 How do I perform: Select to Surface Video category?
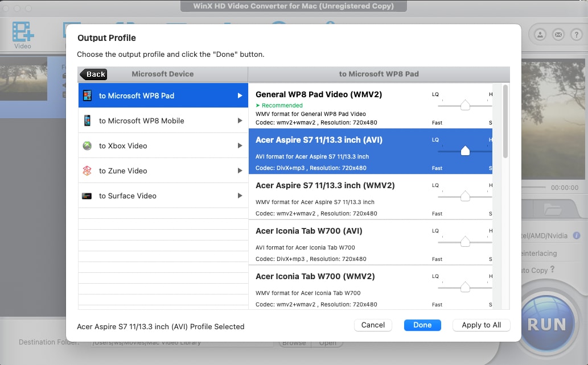click(x=163, y=196)
